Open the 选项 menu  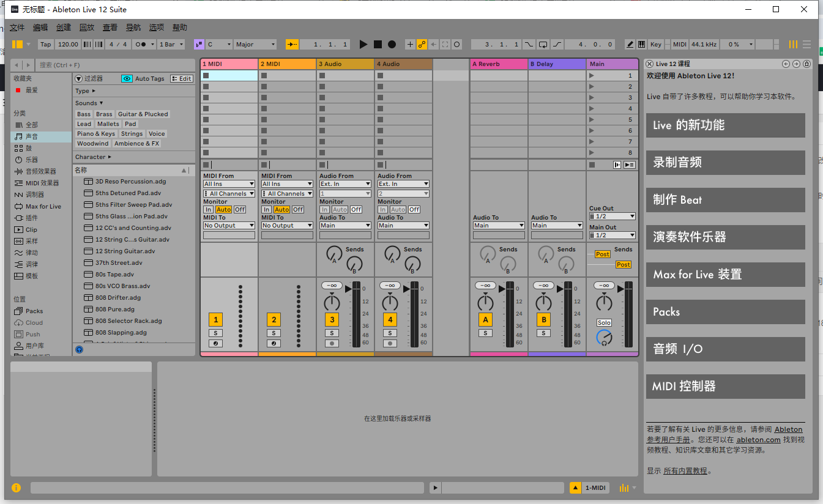coord(157,28)
